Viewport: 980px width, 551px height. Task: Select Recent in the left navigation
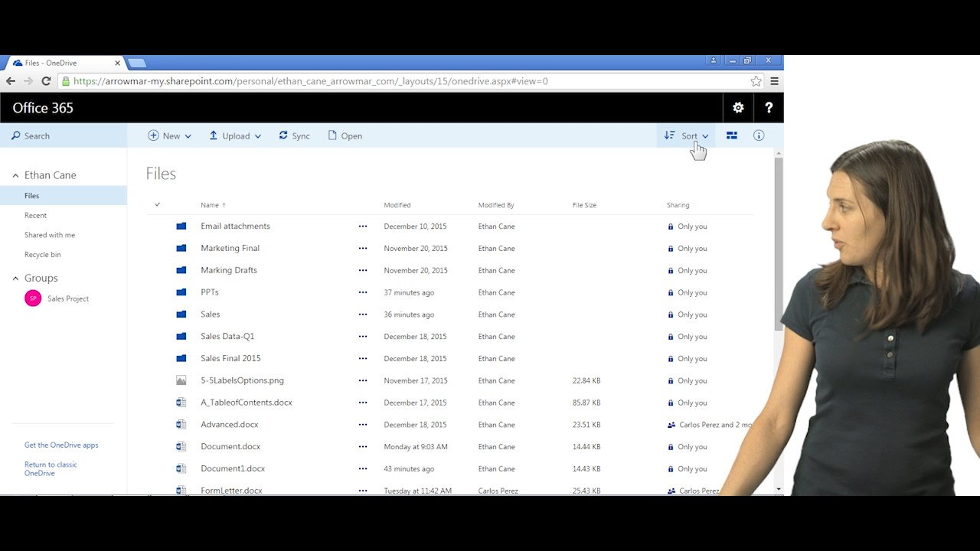click(35, 216)
